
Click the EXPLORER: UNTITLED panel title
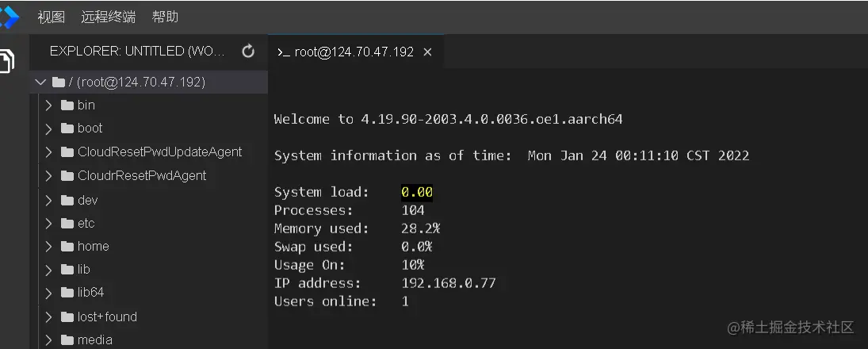pyautogui.click(x=138, y=52)
